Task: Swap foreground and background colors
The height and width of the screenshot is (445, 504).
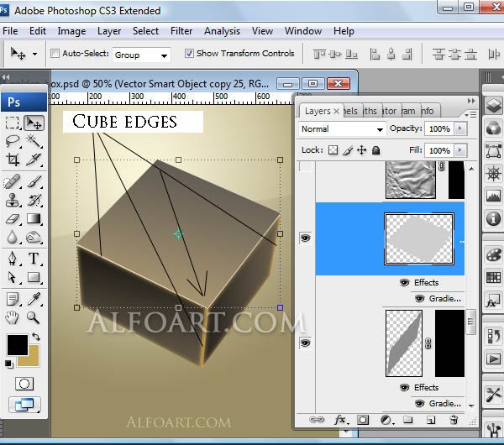Action: pos(36,337)
